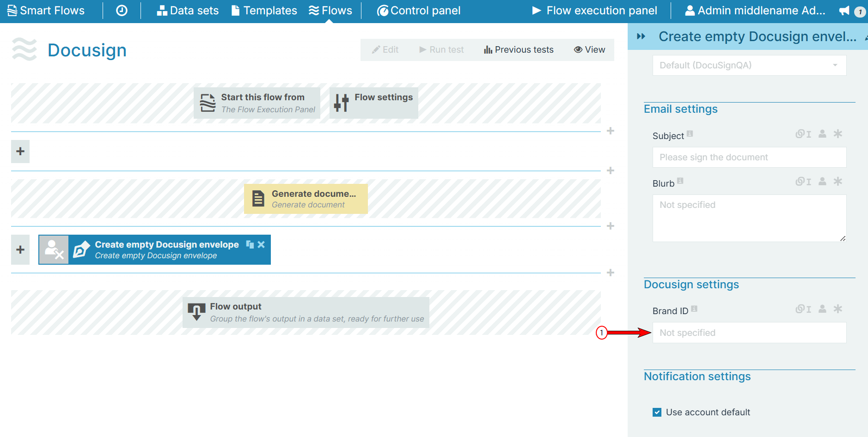Click the asterisk icon above the Brand ID field
This screenshot has height=437, width=868.
pos(839,309)
